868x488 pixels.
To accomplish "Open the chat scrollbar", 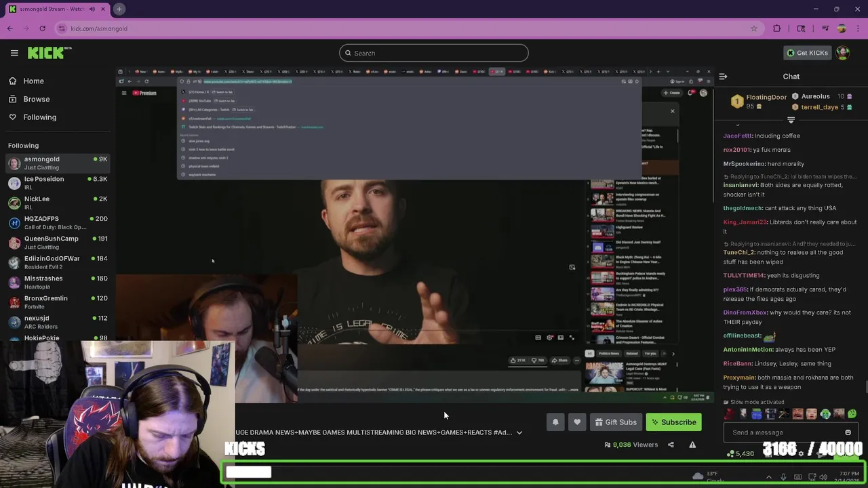I will pos(866,388).
